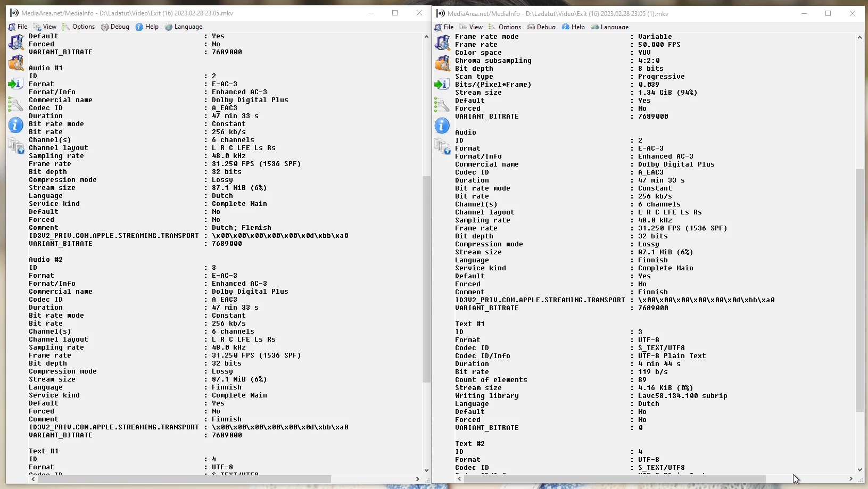Click the scroll-down arrow in left window
This screenshot has width=868, height=489.
426,470
